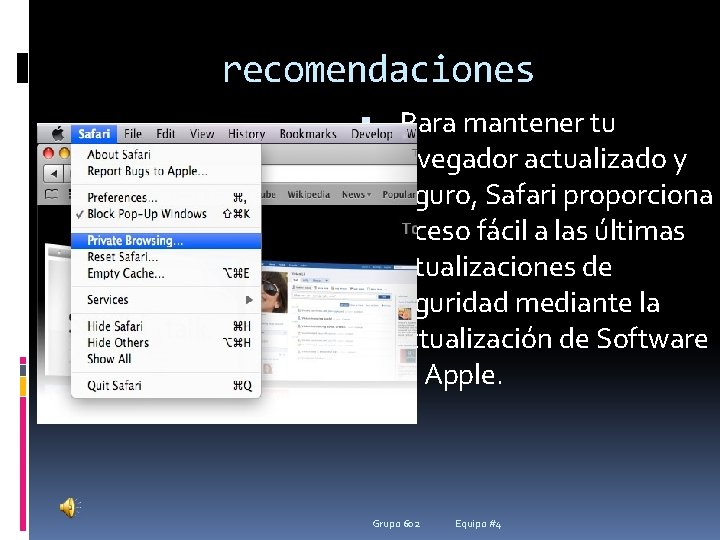Viewport: 720px width, 540px height.
Task: Open the History menu
Action: coord(247,134)
